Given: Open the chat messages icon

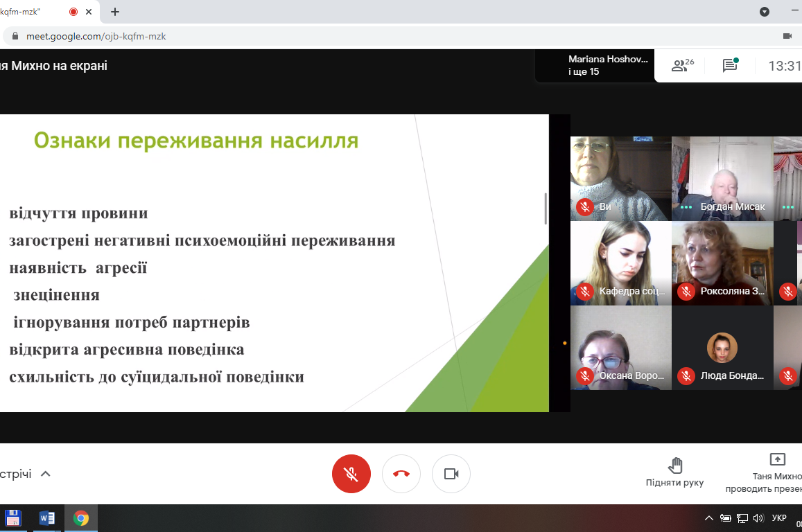Looking at the screenshot, I should click(729, 66).
